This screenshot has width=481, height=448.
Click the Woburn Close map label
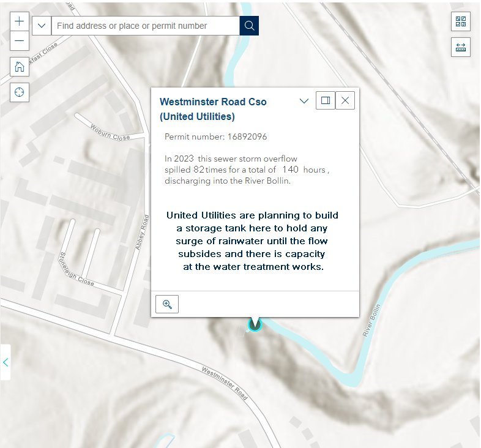[110, 132]
